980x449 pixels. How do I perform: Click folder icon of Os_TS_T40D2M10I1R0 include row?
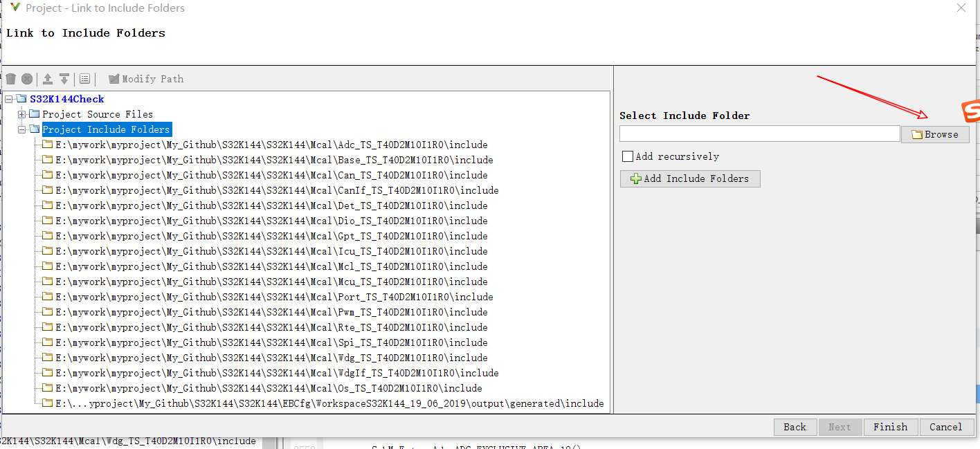[48, 388]
